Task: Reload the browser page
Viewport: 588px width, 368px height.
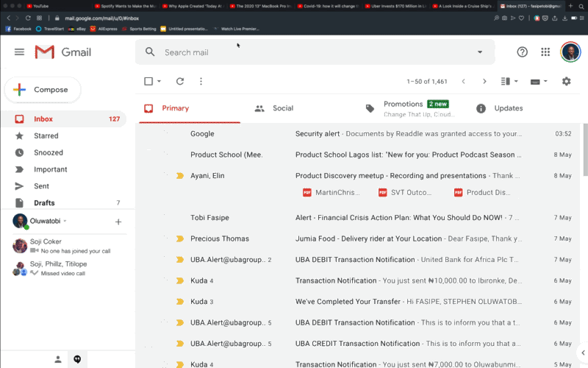Action: pyautogui.click(x=28, y=18)
